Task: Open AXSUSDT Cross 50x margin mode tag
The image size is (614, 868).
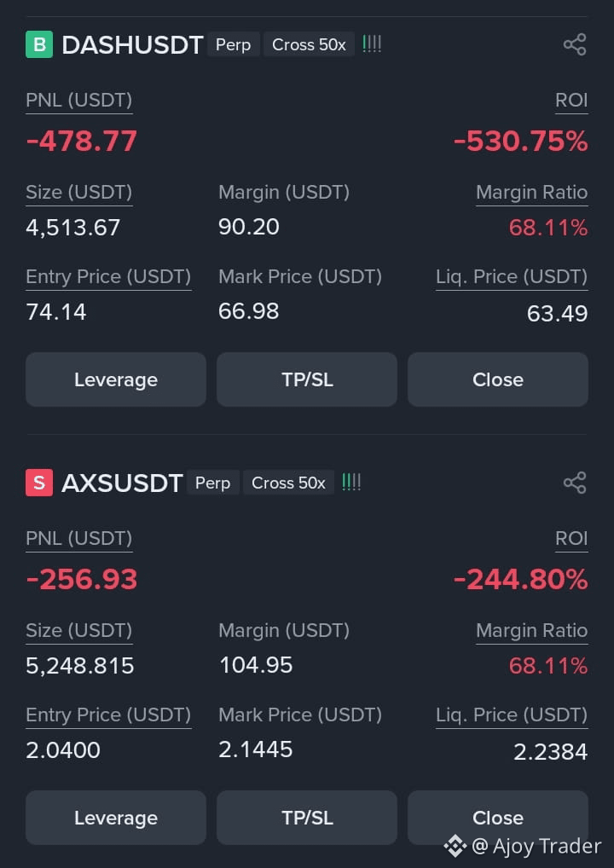Action: click(x=288, y=483)
